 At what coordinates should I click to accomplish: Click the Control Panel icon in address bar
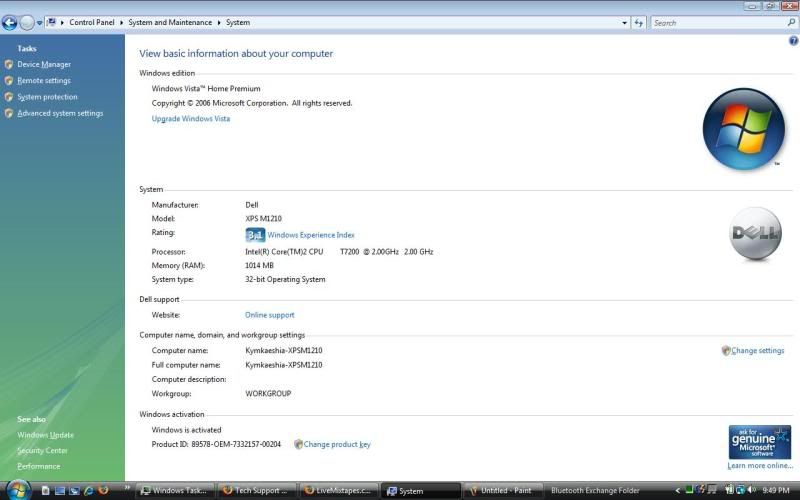(51, 22)
